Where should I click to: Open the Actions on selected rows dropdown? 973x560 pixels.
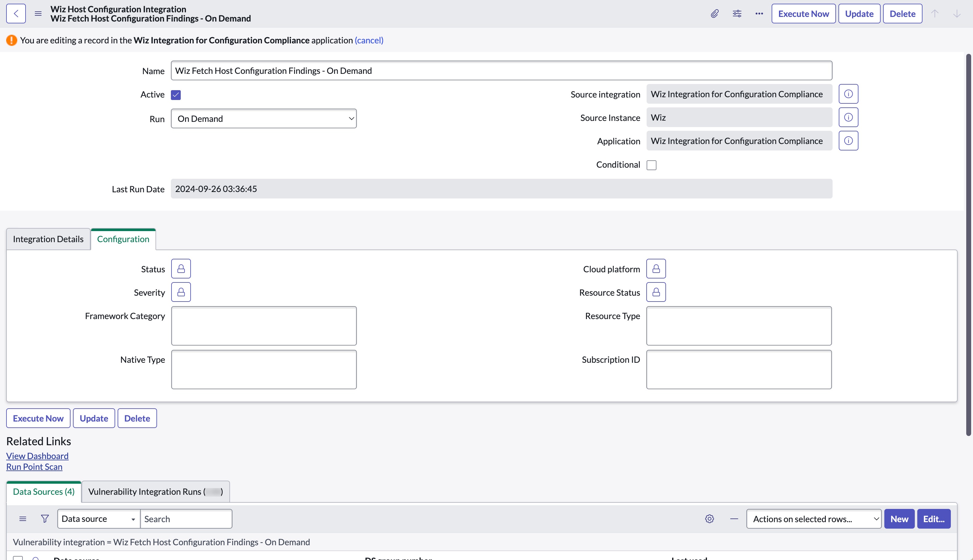click(813, 519)
